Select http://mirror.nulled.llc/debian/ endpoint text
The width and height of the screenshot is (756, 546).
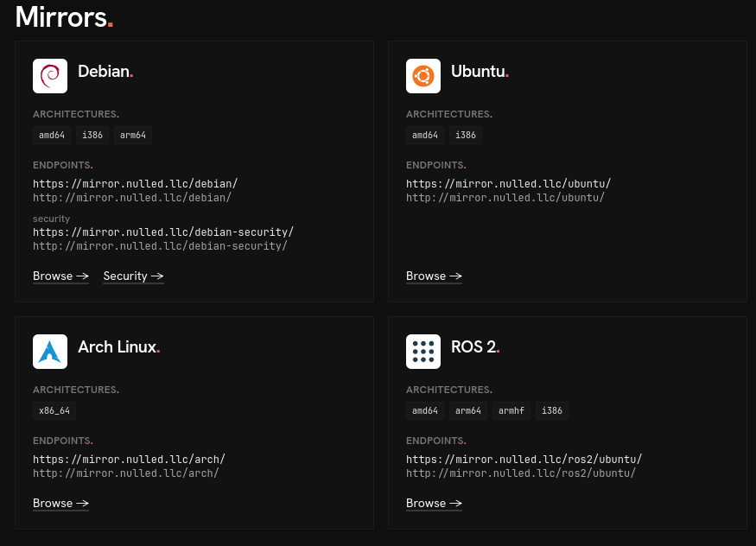tap(132, 198)
